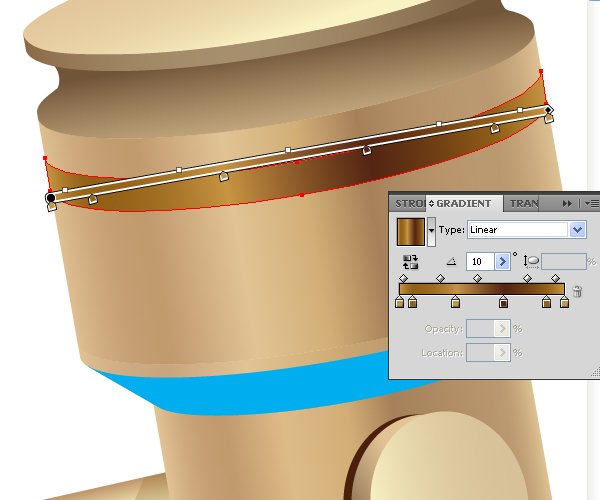Click the aspect ratio icon
This screenshot has width=600, height=500.
[531, 262]
